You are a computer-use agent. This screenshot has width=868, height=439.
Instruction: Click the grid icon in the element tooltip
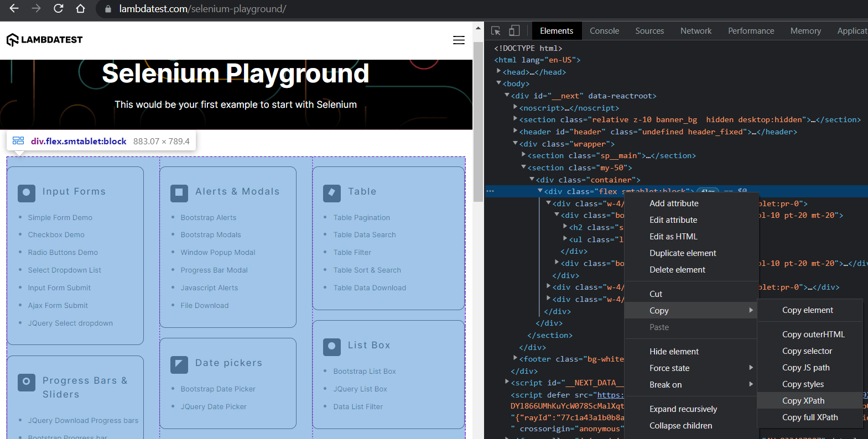(18, 141)
